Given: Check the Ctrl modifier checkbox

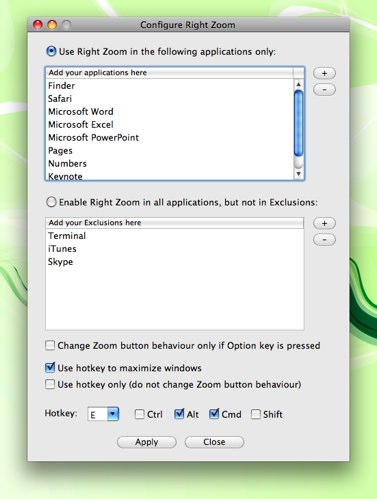Looking at the screenshot, I should tap(139, 414).
